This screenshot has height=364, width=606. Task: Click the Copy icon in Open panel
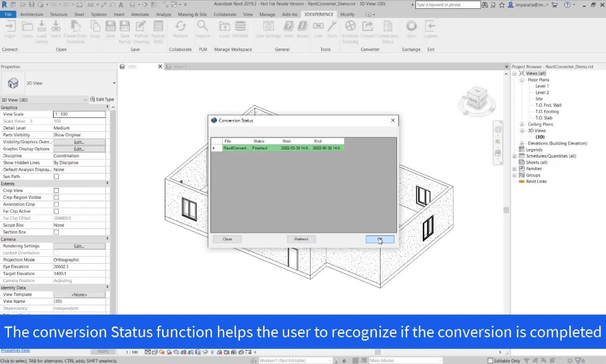(95, 30)
